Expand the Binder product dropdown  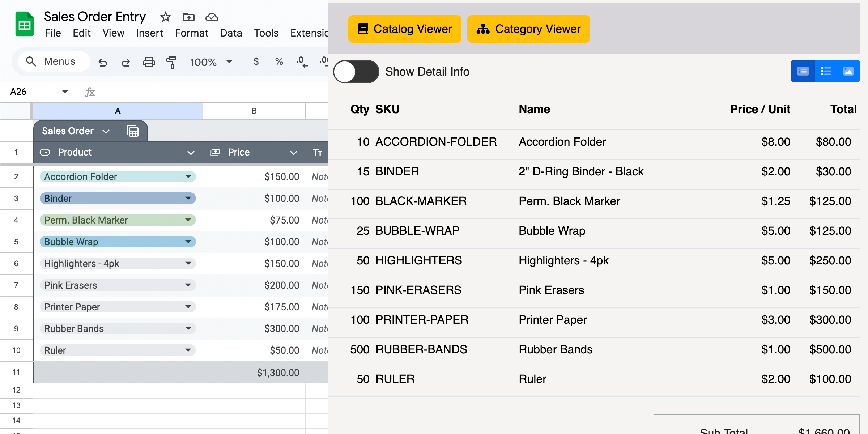point(188,198)
